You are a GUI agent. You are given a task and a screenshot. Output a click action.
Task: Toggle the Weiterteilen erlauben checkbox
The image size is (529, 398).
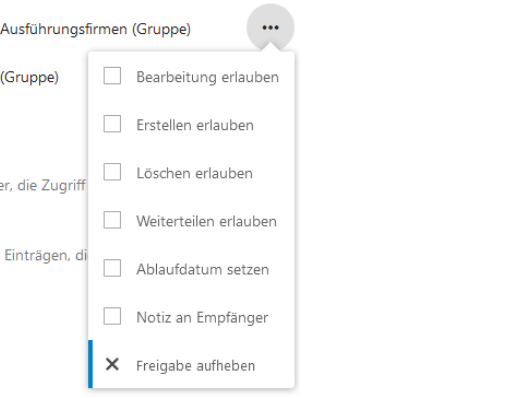coord(112,220)
